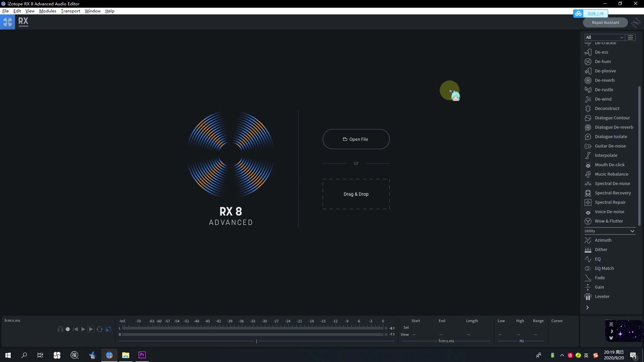Open Premiere Pro from the taskbar
The width and height of the screenshot is (644, 362).
[x=142, y=355]
